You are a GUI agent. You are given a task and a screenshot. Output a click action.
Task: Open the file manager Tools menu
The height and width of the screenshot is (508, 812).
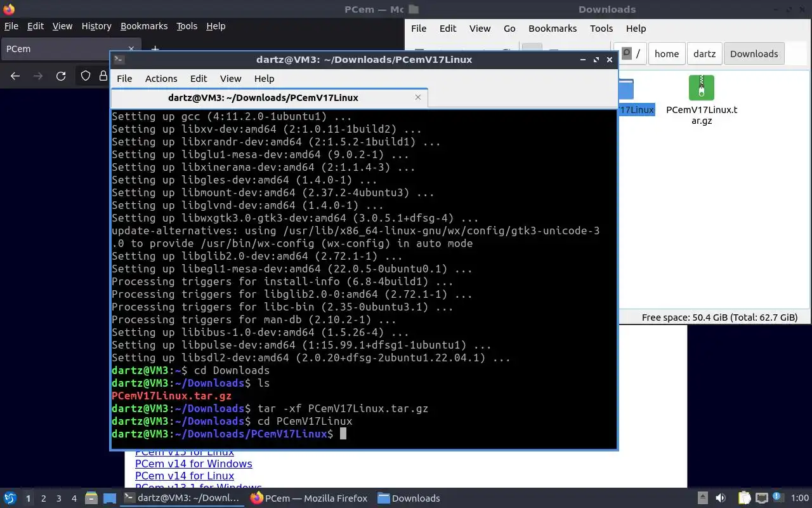601,28
